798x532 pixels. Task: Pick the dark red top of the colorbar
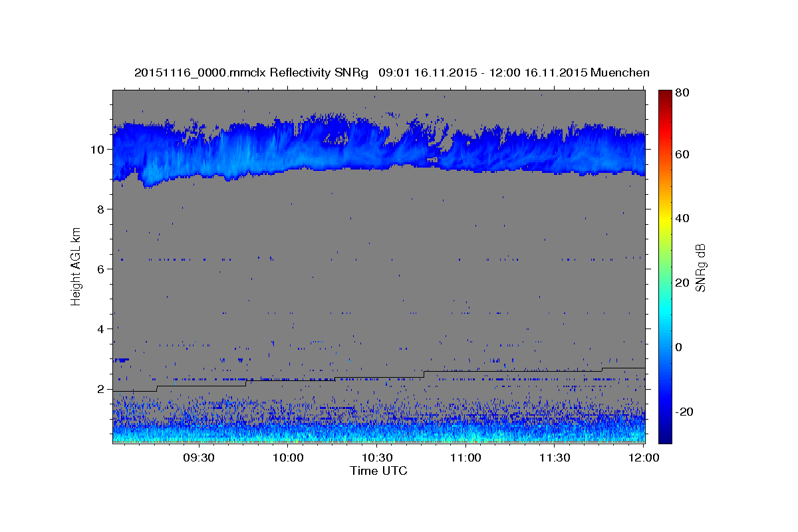click(x=665, y=94)
